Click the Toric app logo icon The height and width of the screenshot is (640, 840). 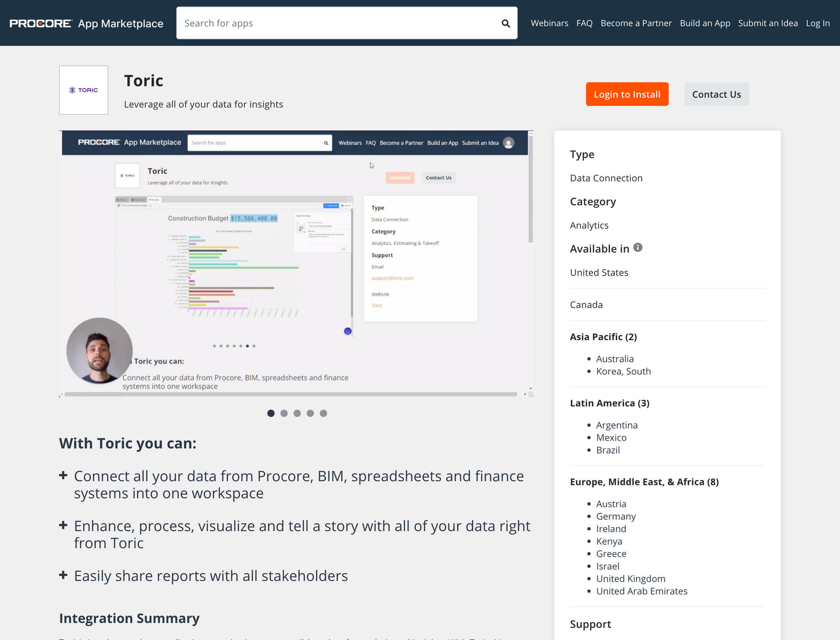[83, 89]
